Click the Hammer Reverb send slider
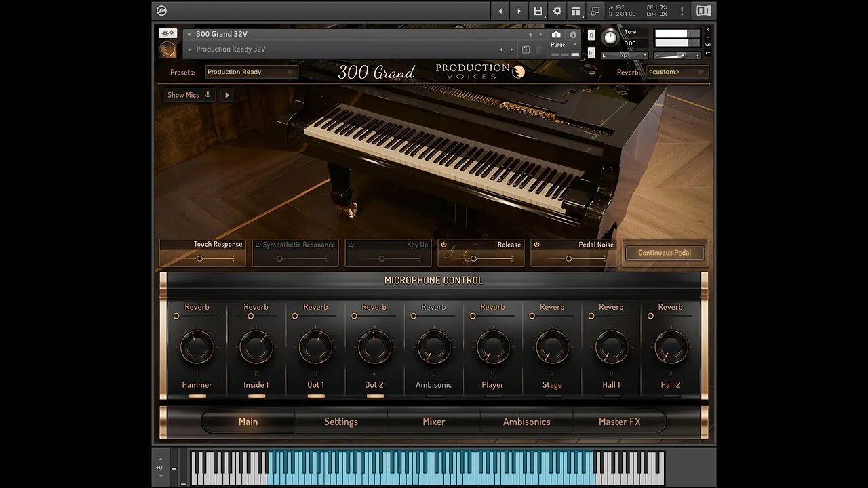This screenshot has height=488, width=868. pos(197,316)
